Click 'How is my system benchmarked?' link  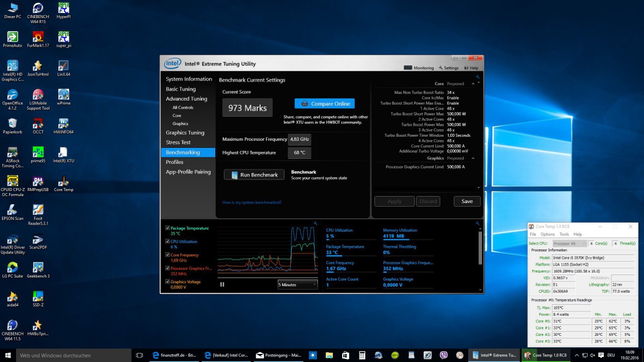[252, 203]
